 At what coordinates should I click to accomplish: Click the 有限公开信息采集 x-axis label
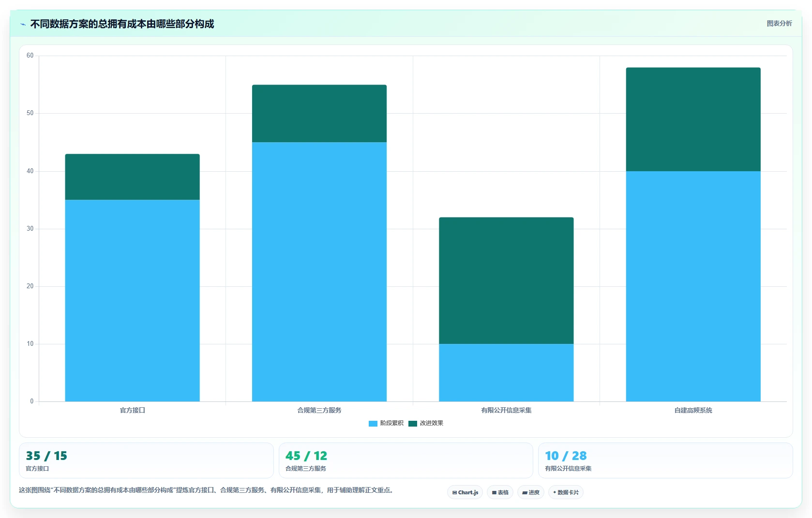pos(506,410)
